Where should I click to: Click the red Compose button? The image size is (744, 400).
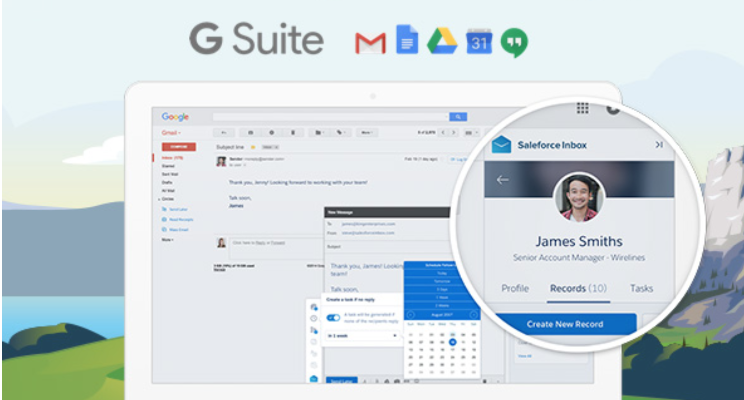178,147
